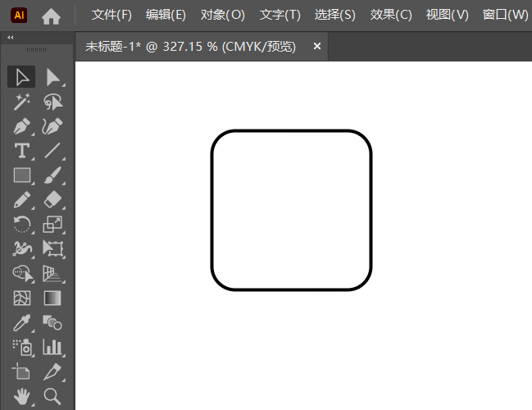Viewport: 532px width, 410px height.
Task: Pick the Gradient tool
Action: pyautogui.click(x=52, y=298)
